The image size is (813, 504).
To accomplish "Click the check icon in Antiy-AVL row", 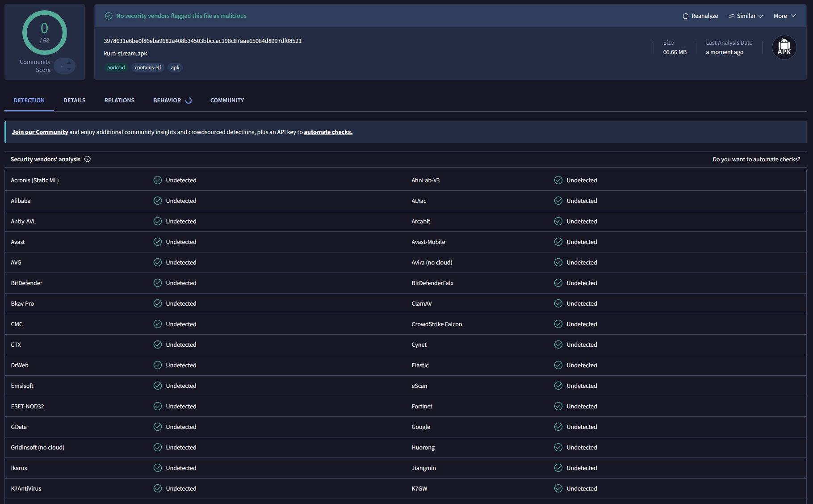I will 158,221.
